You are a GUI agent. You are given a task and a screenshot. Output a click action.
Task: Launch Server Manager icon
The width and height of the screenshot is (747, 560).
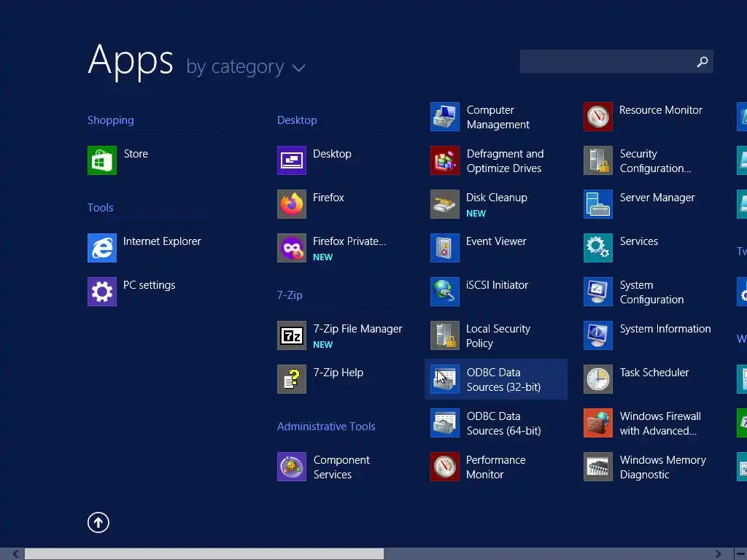click(x=598, y=204)
